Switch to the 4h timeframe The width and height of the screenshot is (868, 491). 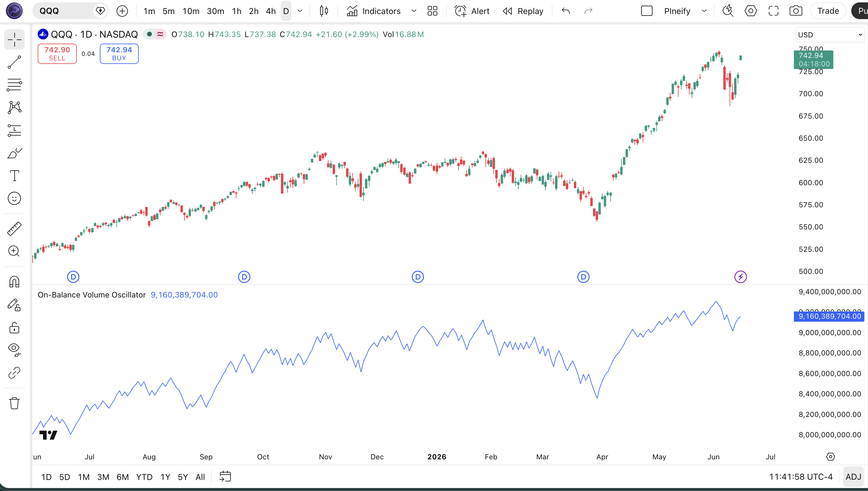(x=271, y=11)
